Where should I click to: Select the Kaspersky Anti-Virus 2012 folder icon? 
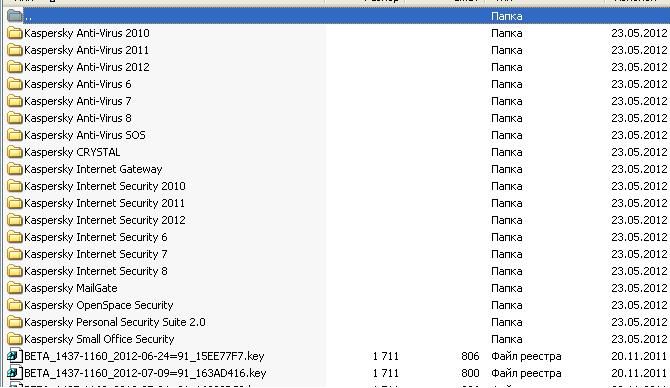pos(15,67)
